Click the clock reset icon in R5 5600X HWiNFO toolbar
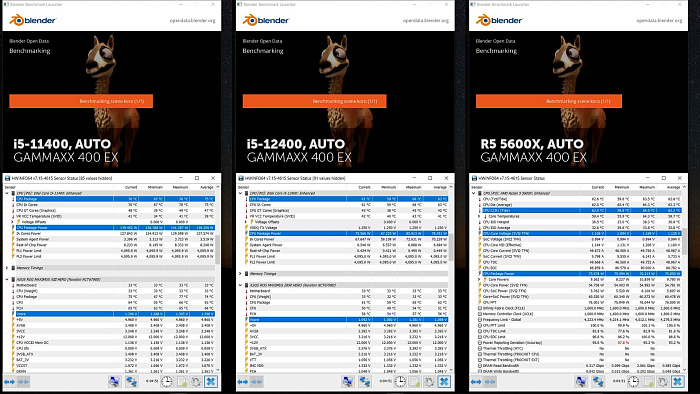Image resolution: width=700 pixels, height=394 pixels. coord(633,382)
